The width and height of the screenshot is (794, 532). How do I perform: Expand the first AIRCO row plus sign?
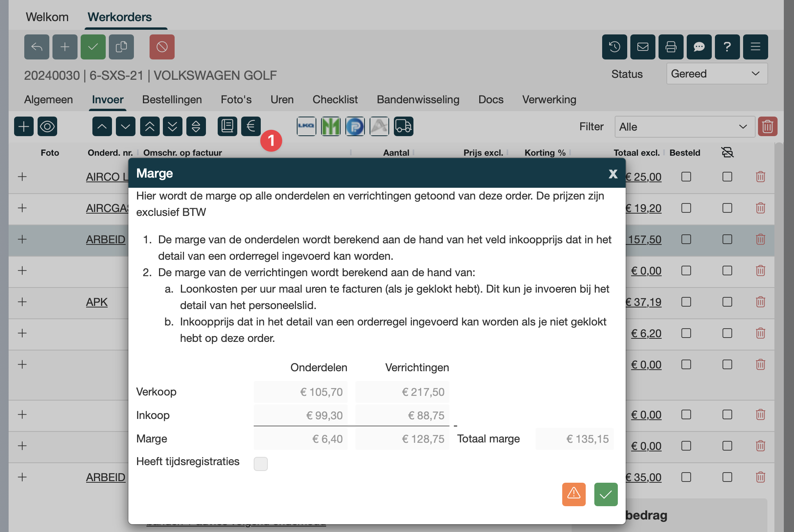pos(22,177)
